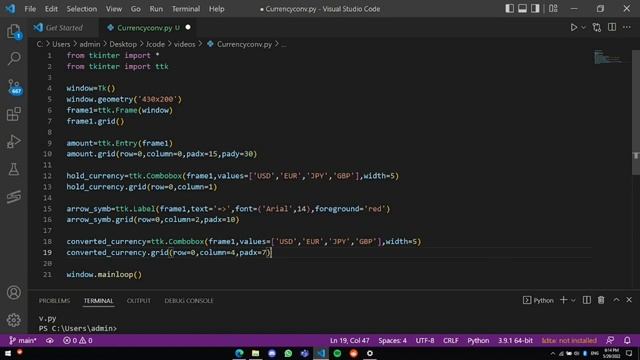Toggle primary side bar layout icon
This screenshot has width=640, height=360.
point(509,9)
